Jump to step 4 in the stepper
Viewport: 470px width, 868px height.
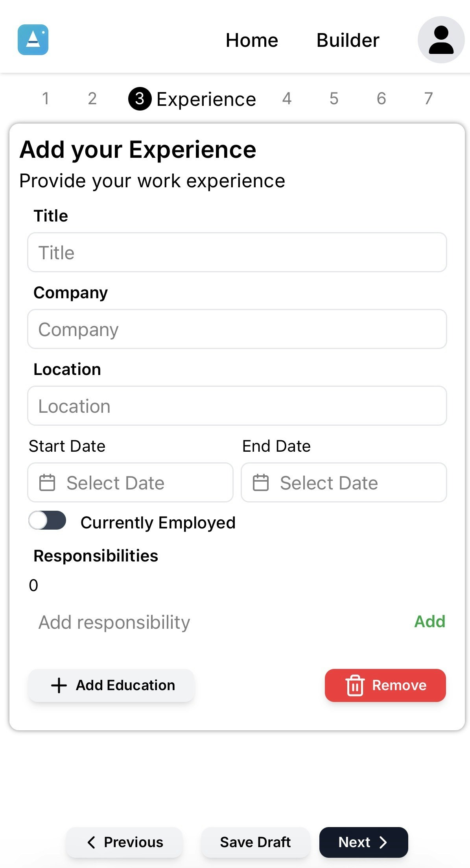click(x=287, y=98)
